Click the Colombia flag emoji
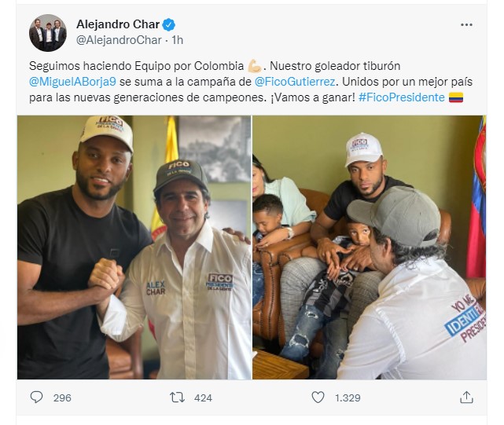Viewport: 504px width, 425px height. (x=456, y=97)
